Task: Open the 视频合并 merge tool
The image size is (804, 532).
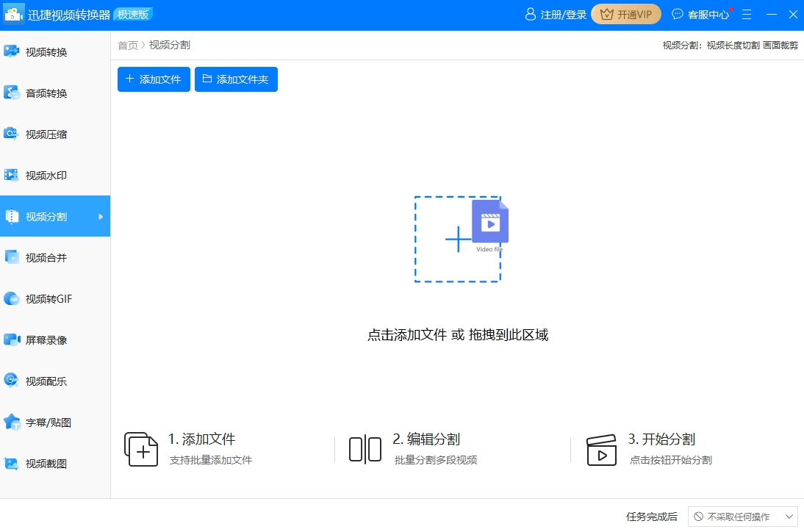Action: point(44,257)
